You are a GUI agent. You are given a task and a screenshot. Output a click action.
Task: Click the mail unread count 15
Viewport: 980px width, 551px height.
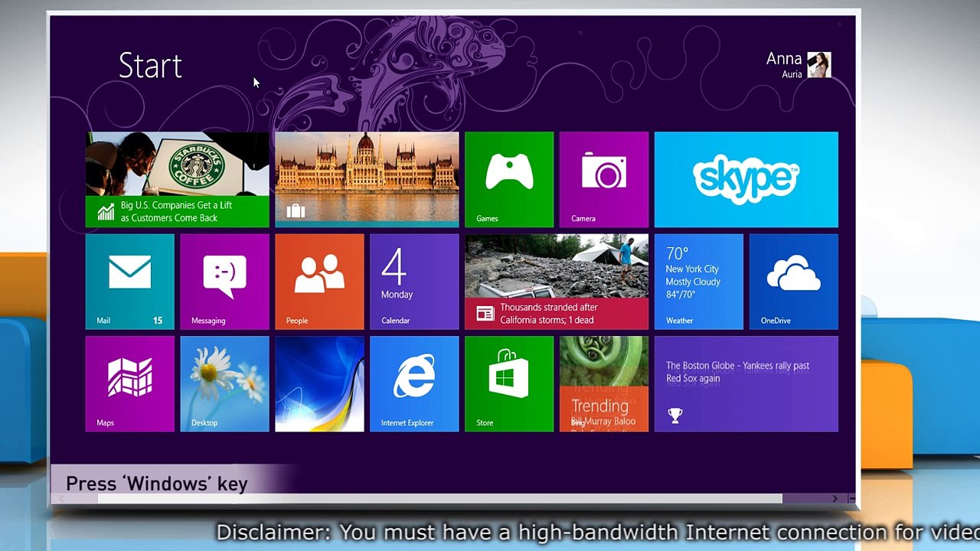tap(158, 321)
